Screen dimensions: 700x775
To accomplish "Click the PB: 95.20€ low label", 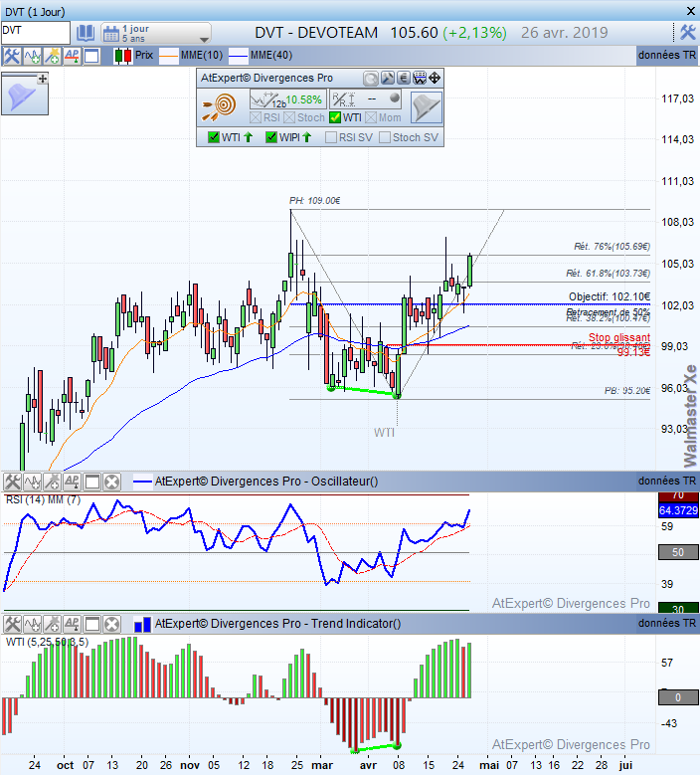I will coord(627,390).
